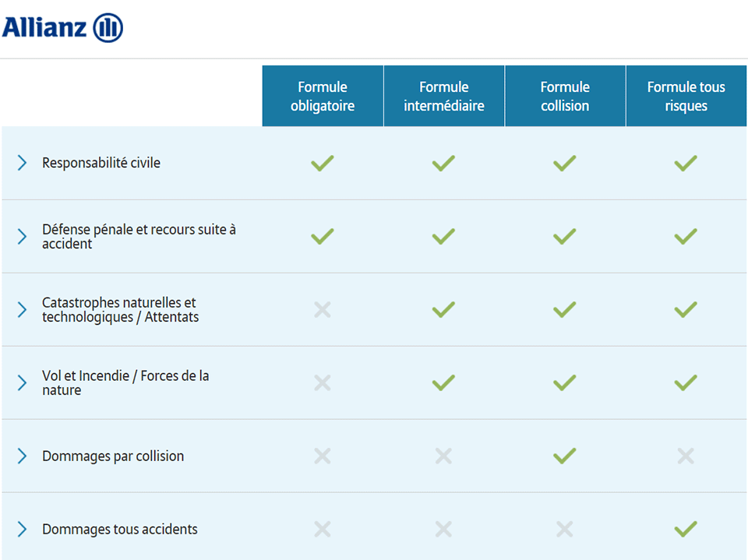The height and width of the screenshot is (560, 748).
Task: Expand the Catastrophes naturelles row
Action: [x=21, y=309]
